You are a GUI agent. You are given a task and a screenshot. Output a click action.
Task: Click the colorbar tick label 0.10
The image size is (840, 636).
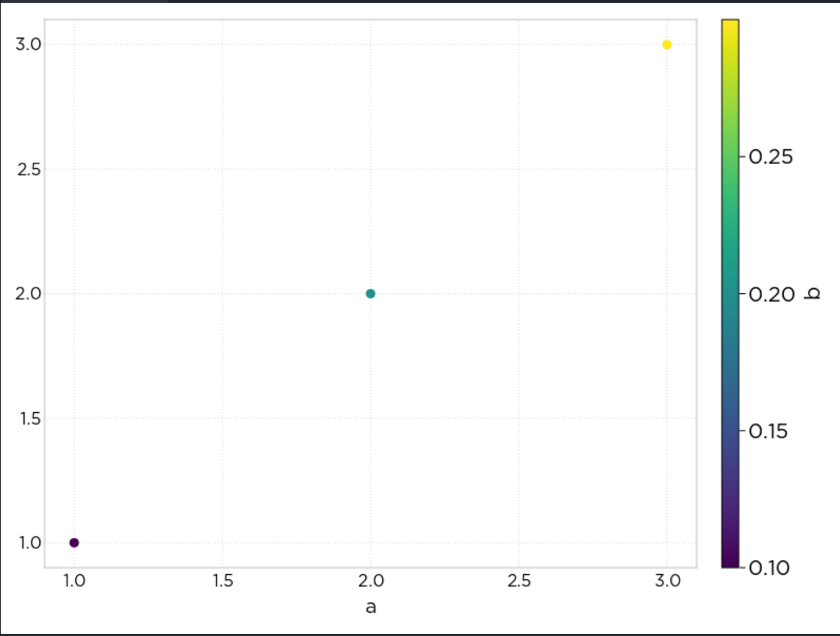pyautogui.click(x=768, y=568)
